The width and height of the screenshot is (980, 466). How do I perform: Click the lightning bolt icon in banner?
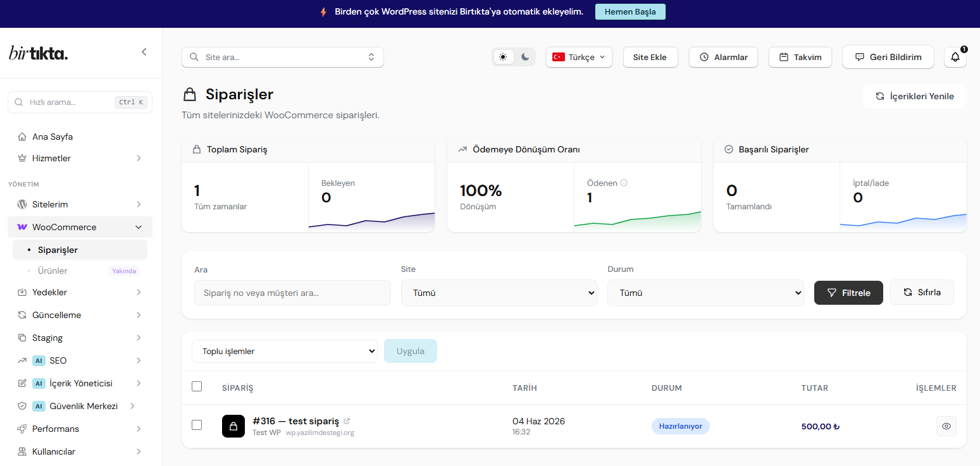tap(324, 12)
